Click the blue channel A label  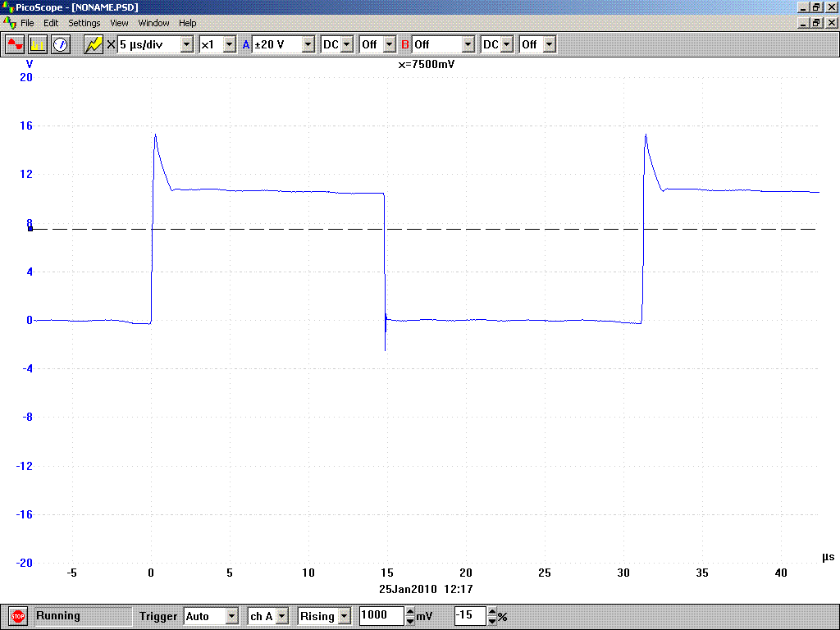pyautogui.click(x=246, y=44)
